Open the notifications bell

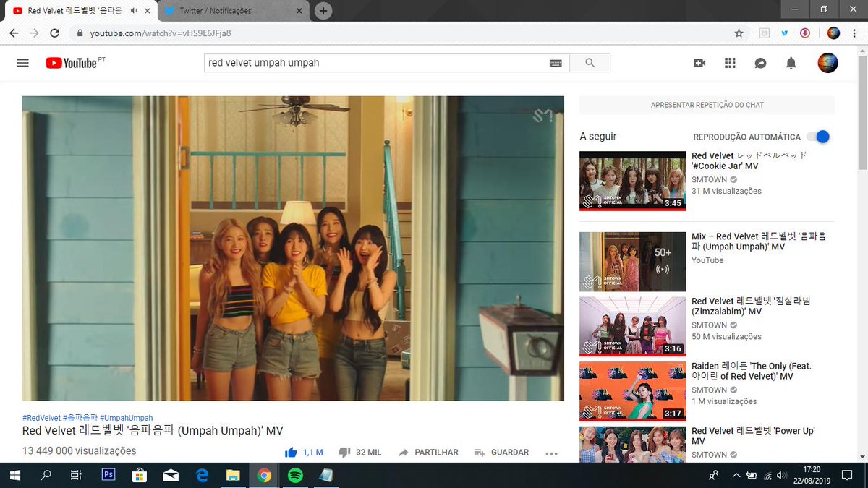[x=791, y=63]
